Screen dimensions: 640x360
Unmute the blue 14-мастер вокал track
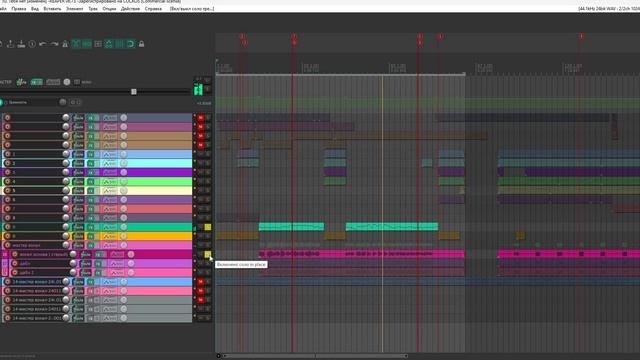tap(200, 282)
